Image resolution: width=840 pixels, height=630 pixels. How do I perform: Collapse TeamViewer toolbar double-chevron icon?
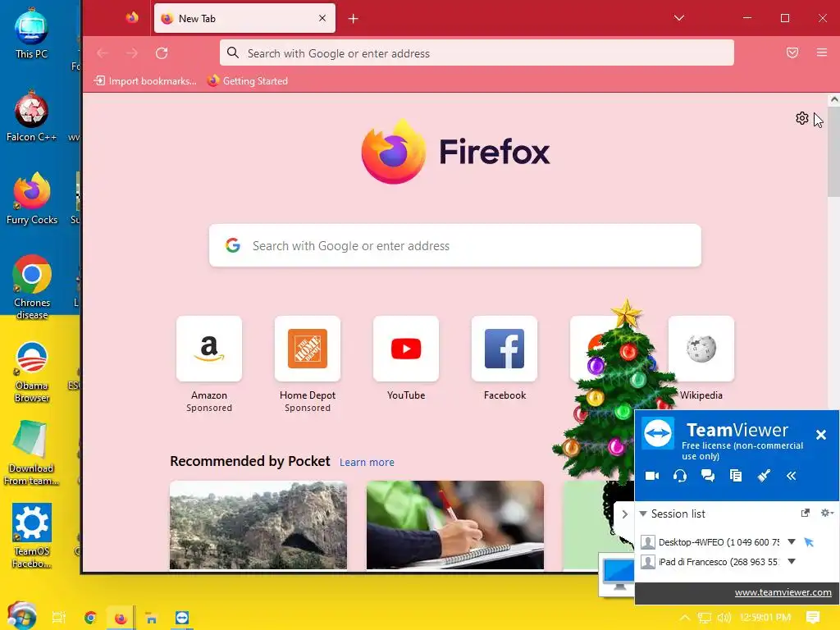(792, 476)
